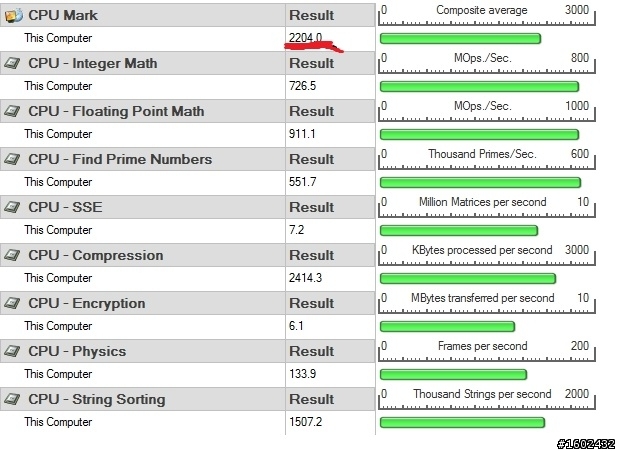Click the chip icon beside CPU - Integer Math
The image size is (622, 452).
12,63
